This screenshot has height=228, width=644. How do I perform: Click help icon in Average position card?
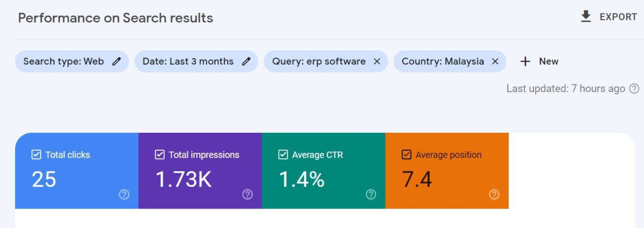coord(494,195)
